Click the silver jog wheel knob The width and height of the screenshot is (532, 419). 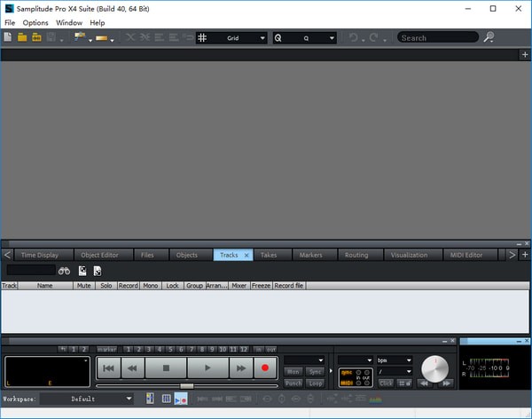pyautogui.click(x=434, y=368)
